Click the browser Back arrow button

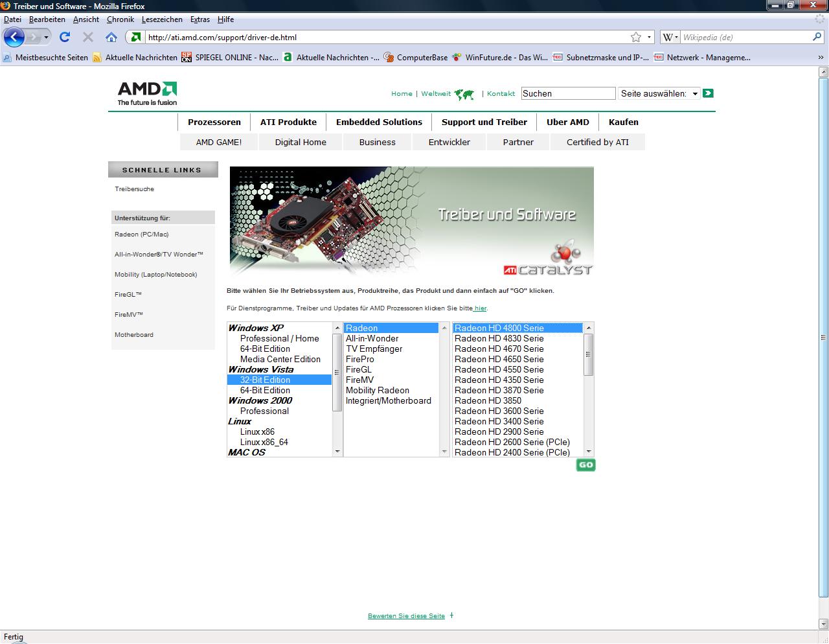(14, 37)
